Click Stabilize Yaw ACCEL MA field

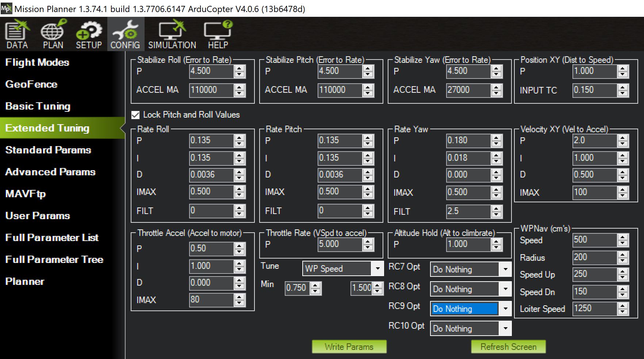(468, 90)
